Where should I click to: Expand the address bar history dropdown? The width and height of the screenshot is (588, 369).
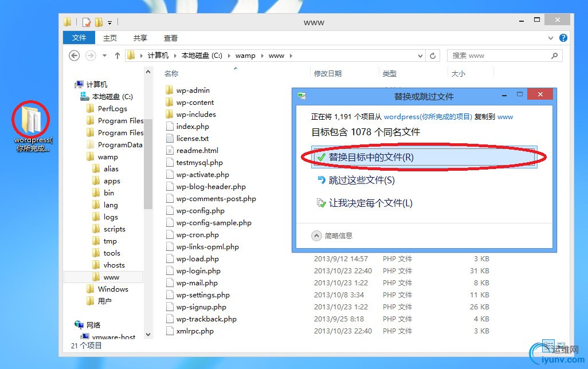pos(420,56)
